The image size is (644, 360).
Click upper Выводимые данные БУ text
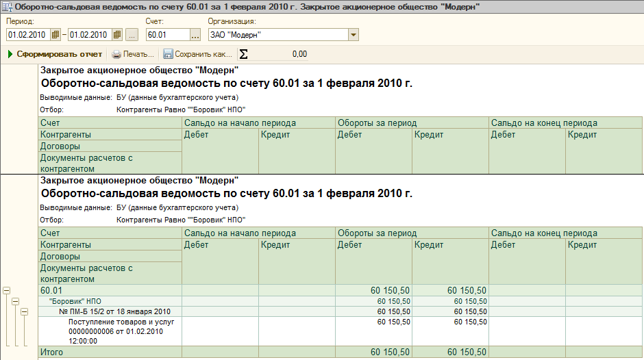177,98
